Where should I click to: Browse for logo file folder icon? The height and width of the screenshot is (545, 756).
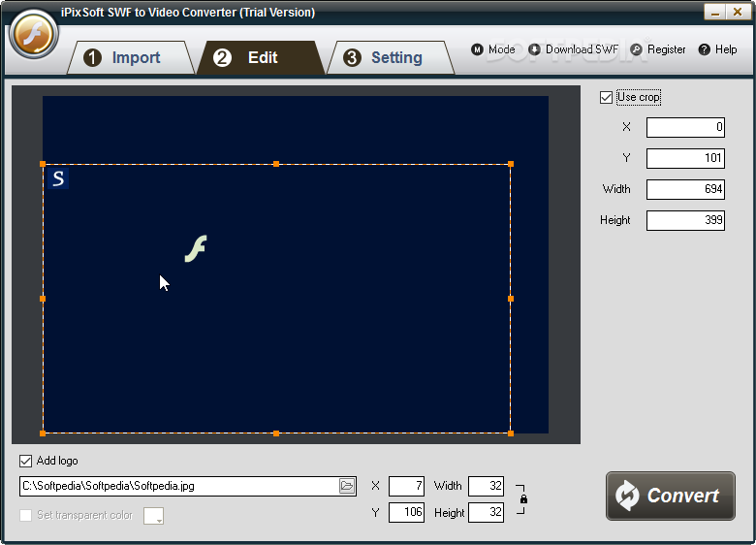[347, 486]
